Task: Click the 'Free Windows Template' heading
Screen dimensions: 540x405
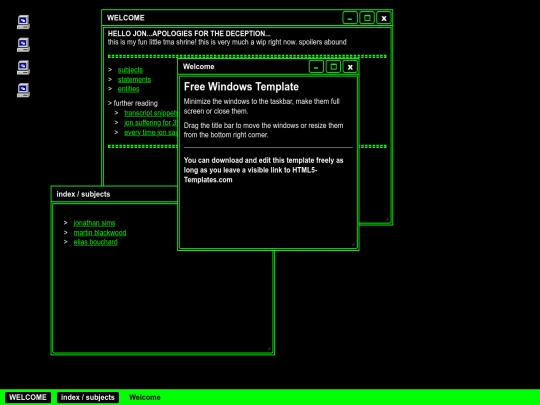Action: pyautogui.click(x=241, y=87)
